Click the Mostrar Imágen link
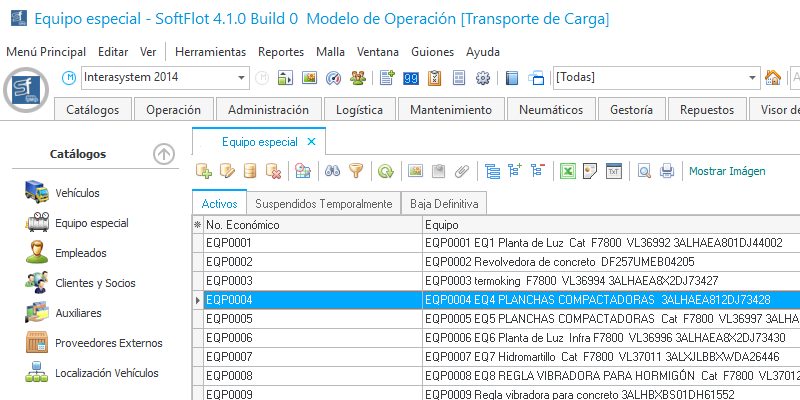The width and height of the screenshot is (800, 400). pyautogui.click(x=727, y=171)
